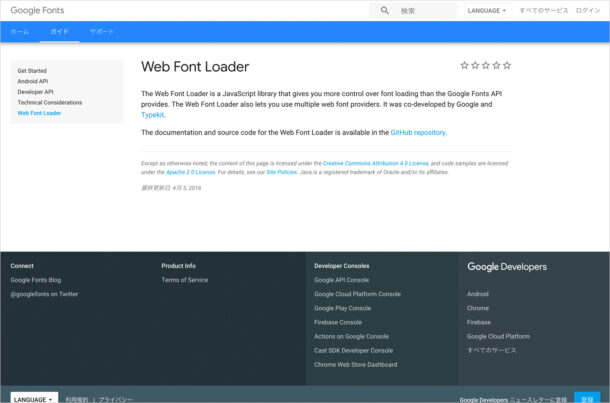Open すべてのサービス in the header
The height and width of the screenshot is (403, 610).
coord(544,11)
